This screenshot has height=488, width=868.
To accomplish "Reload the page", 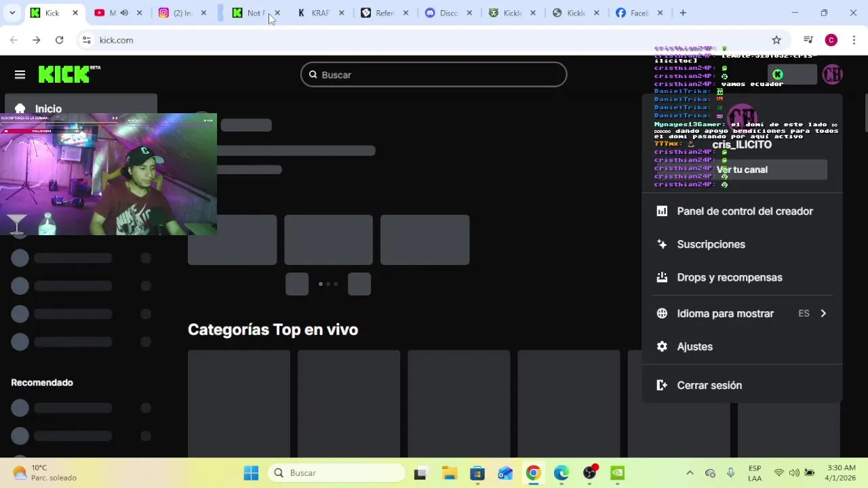I will [x=59, y=40].
